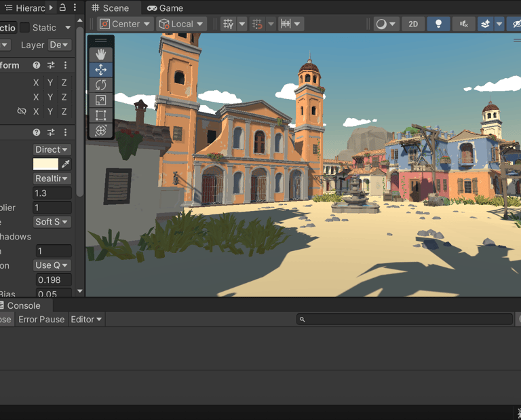Viewport: 521px width, 420px height.
Task: Open the Local handle rotation dropdown
Action: coord(181,24)
